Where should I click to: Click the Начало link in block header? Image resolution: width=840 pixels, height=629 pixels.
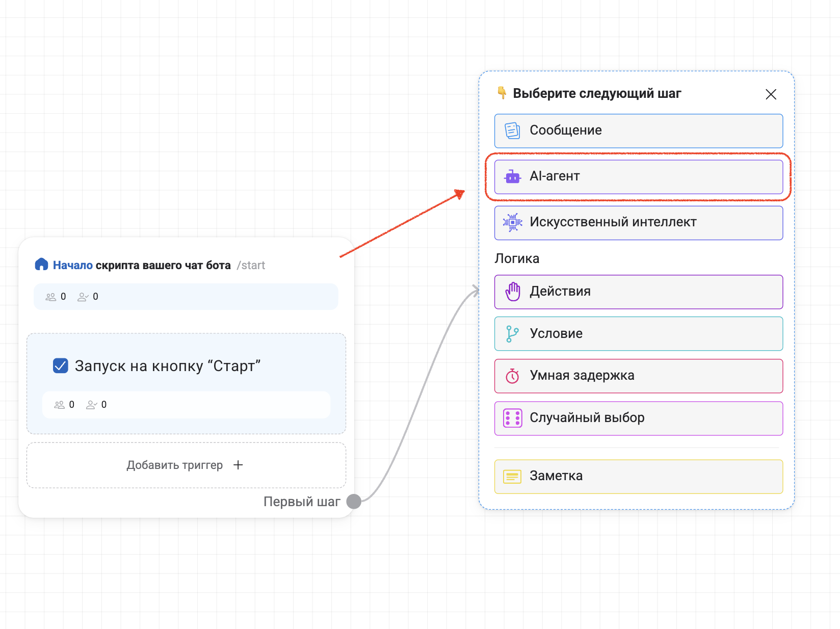click(73, 265)
